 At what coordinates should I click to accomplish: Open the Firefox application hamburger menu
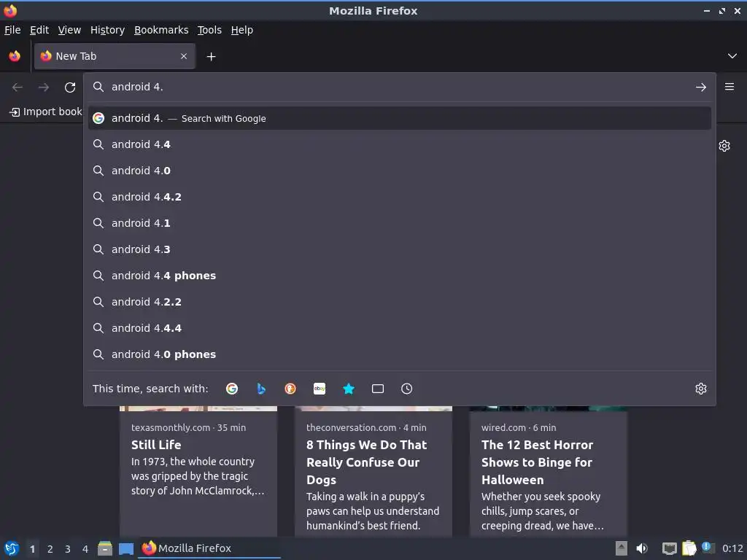click(729, 87)
